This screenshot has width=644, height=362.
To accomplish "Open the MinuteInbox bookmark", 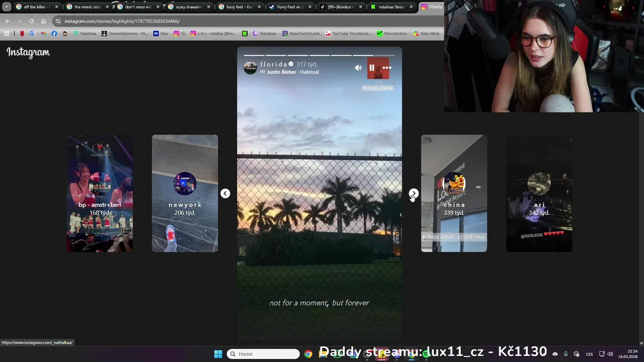I will click(x=392, y=34).
